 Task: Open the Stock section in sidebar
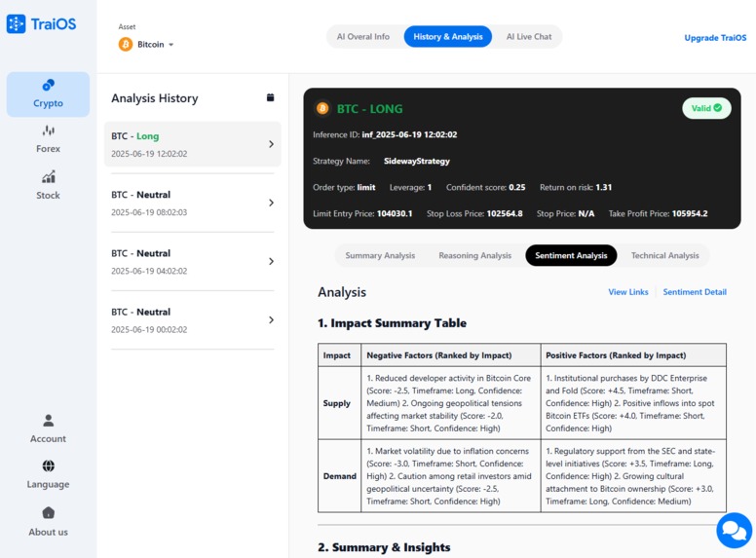pos(48,186)
